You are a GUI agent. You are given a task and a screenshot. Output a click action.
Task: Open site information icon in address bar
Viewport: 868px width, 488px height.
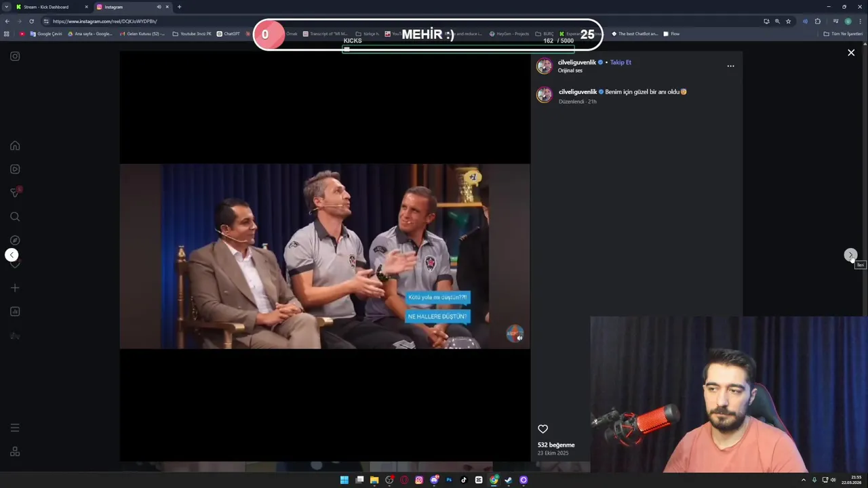[46, 21]
